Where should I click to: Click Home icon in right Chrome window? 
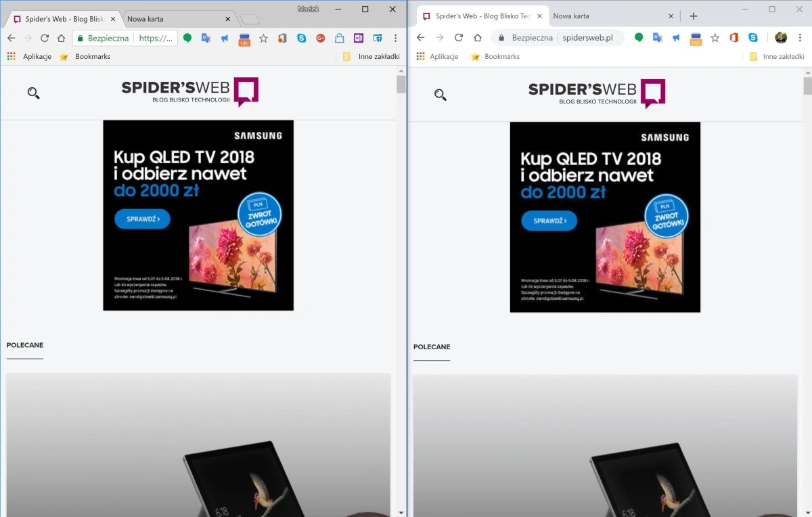pos(477,38)
